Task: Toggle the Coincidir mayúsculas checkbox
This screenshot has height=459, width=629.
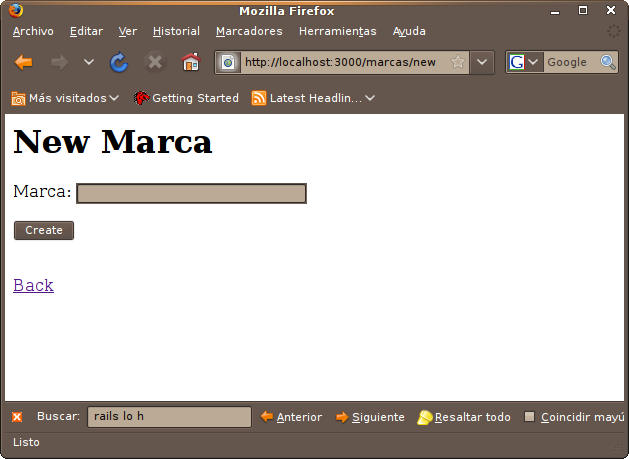Action: (530, 417)
